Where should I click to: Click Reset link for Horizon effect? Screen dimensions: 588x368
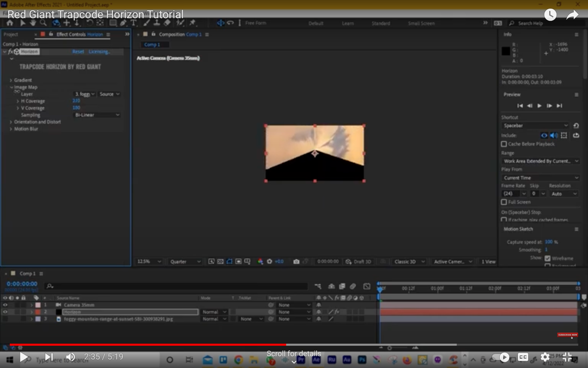tap(78, 51)
